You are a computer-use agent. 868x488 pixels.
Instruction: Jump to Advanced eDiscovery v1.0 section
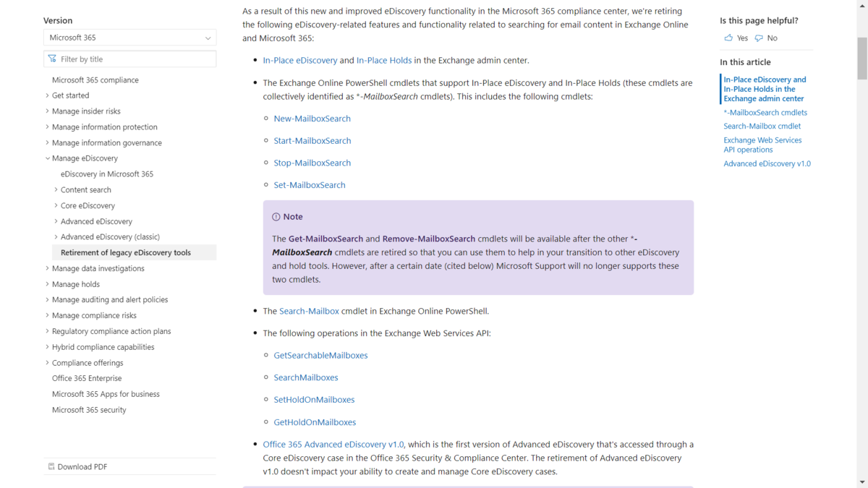(x=767, y=163)
